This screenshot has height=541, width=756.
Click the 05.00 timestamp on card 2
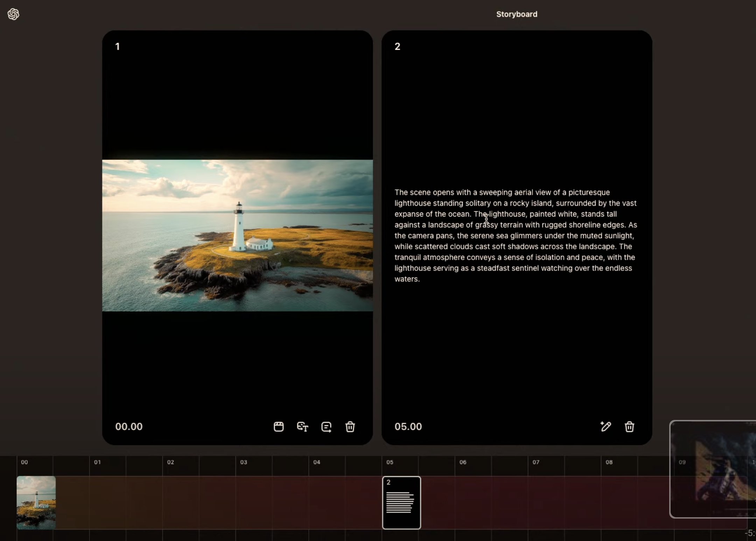pyautogui.click(x=408, y=427)
